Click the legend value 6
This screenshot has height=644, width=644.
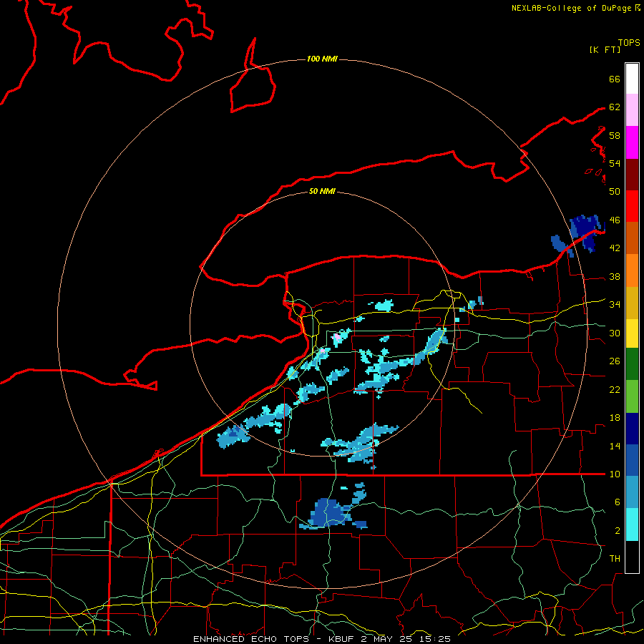point(617,502)
